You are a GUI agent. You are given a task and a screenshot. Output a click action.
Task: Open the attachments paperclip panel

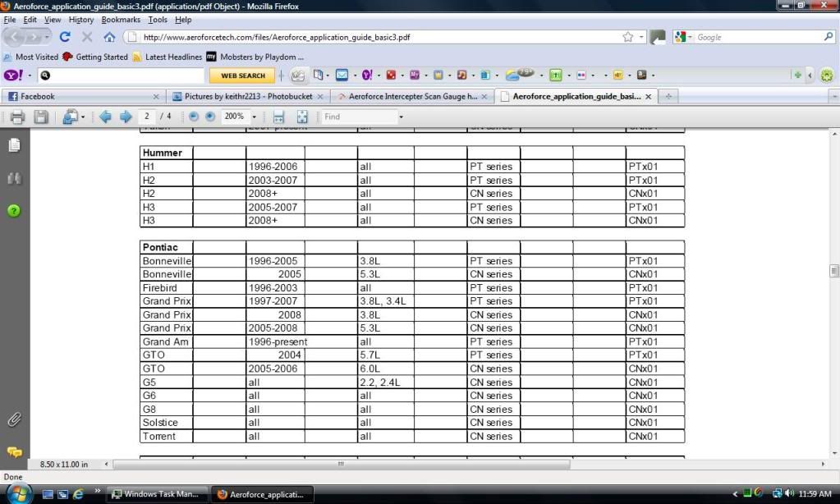tap(15, 419)
